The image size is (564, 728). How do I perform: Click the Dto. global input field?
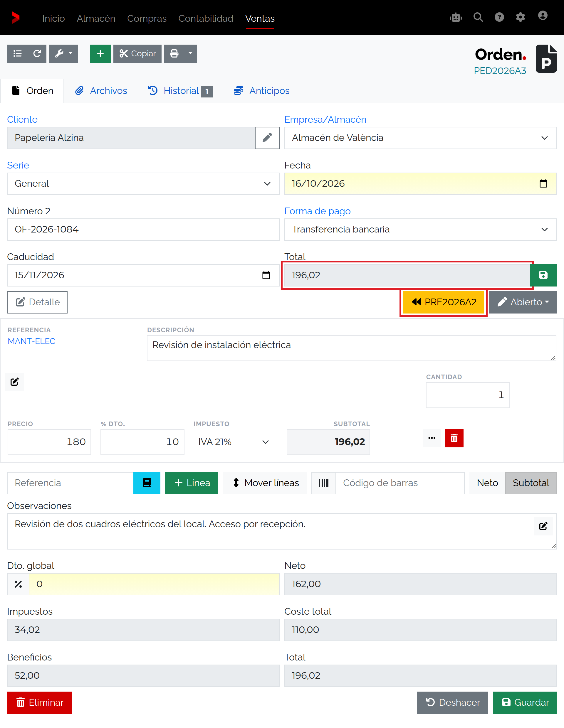[154, 584]
